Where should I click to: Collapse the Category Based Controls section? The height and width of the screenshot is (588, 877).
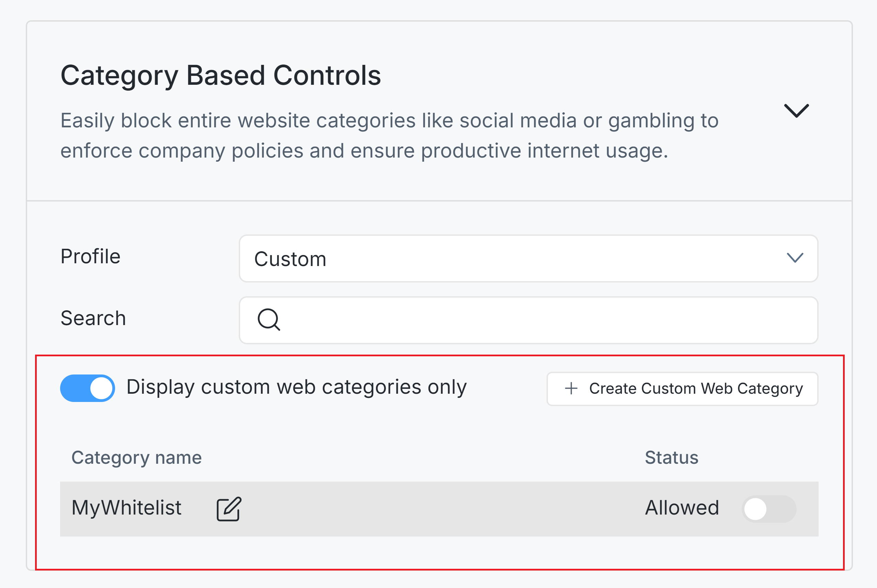[797, 111]
